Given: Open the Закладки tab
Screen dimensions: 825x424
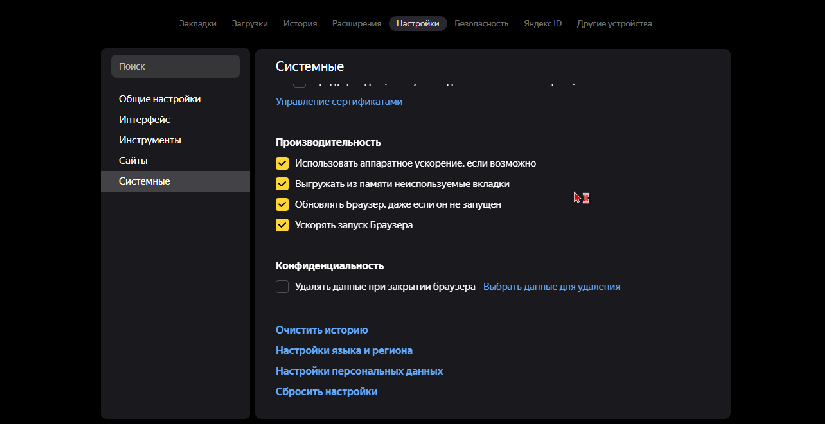Looking at the screenshot, I should click(197, 24).
